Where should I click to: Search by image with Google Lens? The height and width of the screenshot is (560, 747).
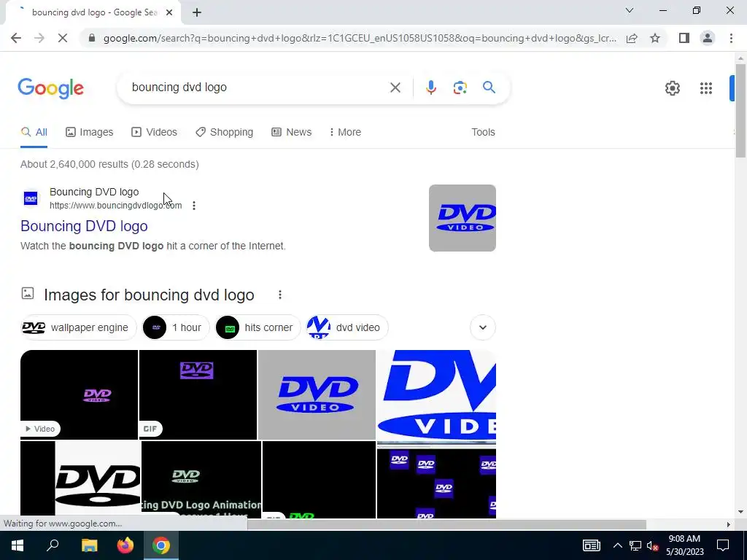pyautogui.click(x=460, y=87)
